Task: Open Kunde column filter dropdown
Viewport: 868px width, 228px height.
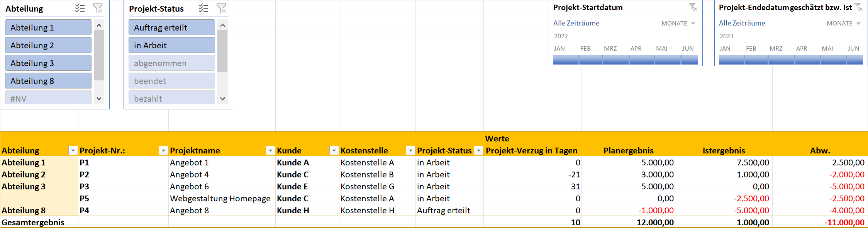Action: tap(334, 151)
